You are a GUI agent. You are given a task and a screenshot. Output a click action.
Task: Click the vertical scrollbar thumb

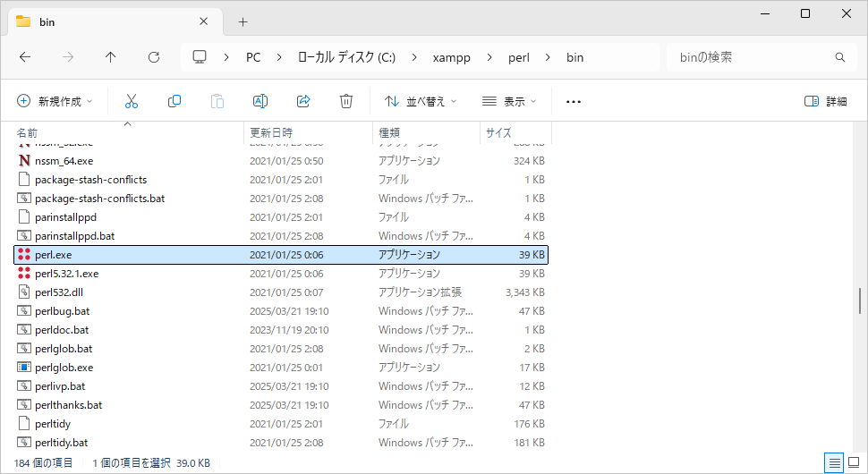859,300
